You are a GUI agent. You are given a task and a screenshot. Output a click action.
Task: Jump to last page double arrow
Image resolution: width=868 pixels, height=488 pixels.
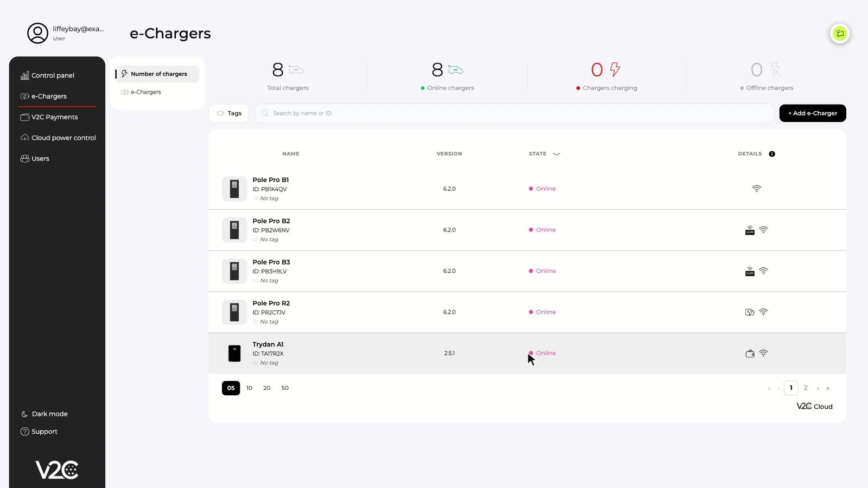(x=828, y=389)
